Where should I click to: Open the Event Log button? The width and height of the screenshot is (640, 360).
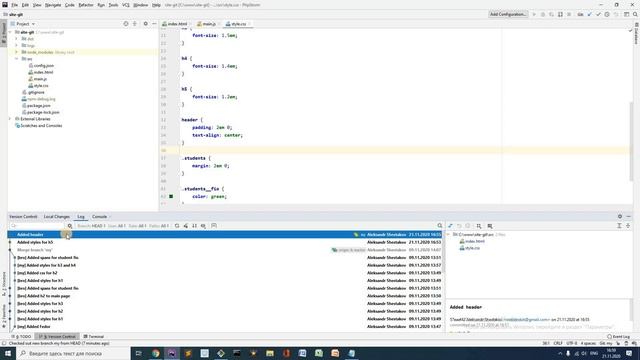[618, 337]
